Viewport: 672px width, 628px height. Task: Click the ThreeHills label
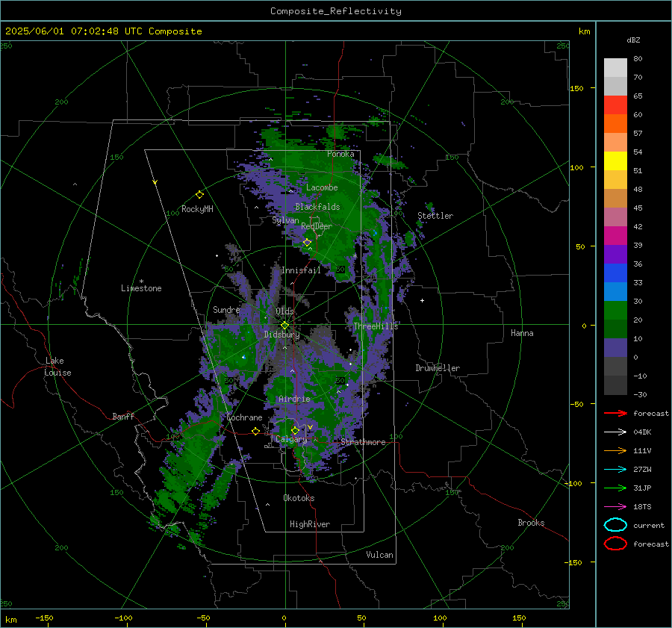[x=376, y=326]
